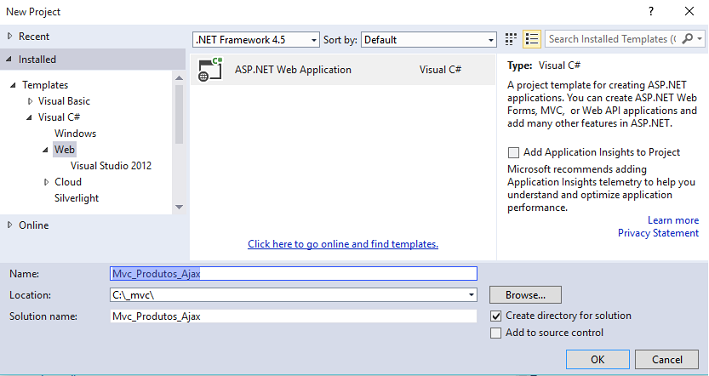
Task: Switch to small icons view
Action: [510, 39]
